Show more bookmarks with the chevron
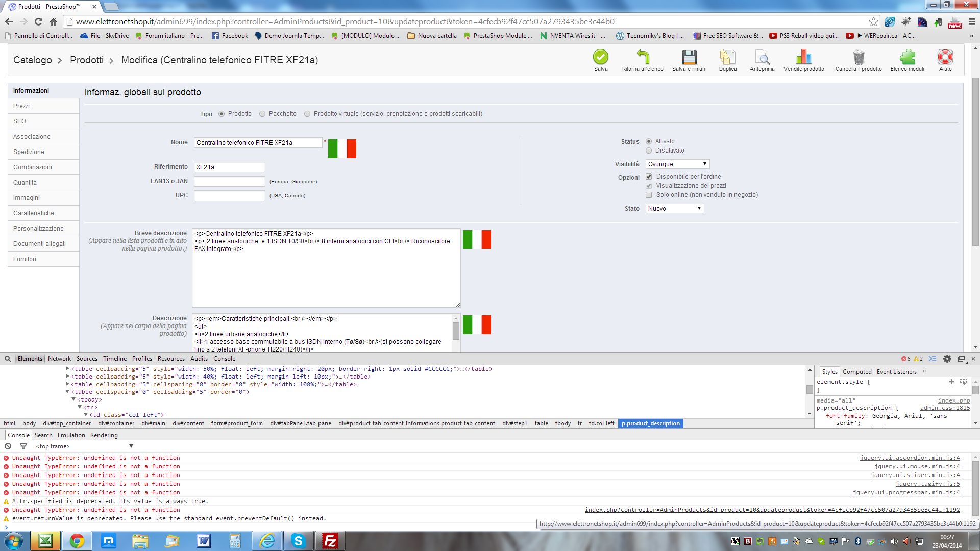Viewport: 980px width, 551px height. pyautogui.click(x=971, y=36)
